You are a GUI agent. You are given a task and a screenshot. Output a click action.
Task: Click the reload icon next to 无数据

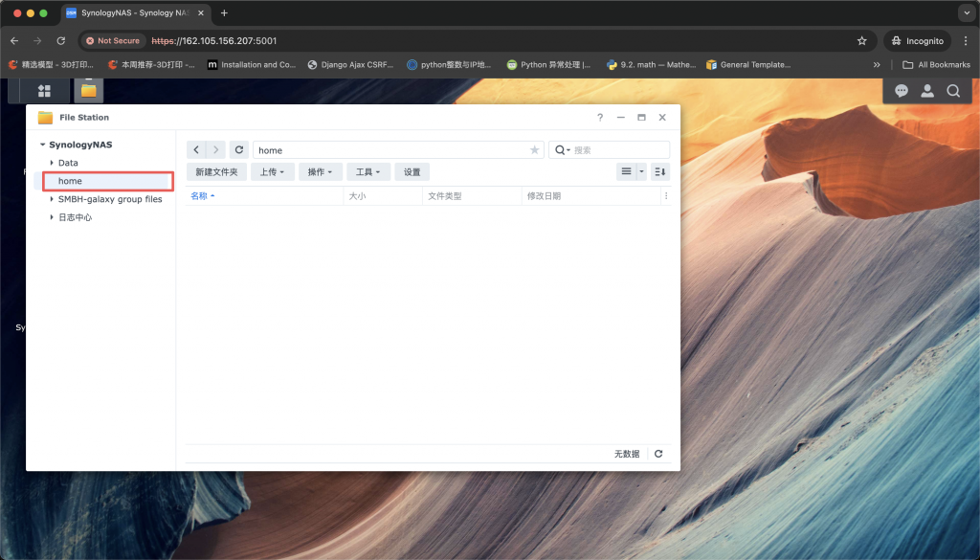[x=658, y=454]
